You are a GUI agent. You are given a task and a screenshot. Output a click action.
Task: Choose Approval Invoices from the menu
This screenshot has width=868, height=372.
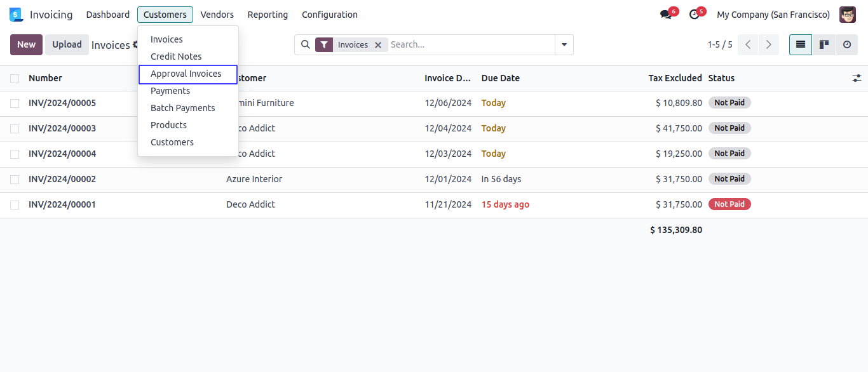[x=186, y=74]
